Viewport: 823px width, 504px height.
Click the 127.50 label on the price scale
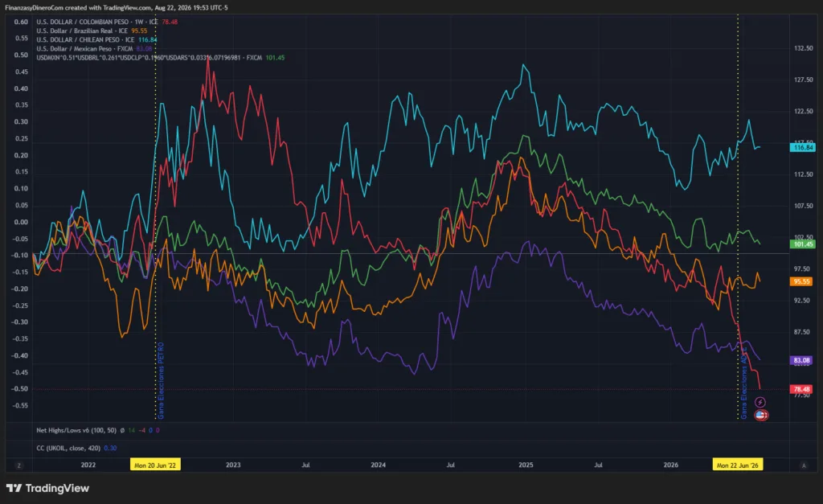(x=803, y=80)
